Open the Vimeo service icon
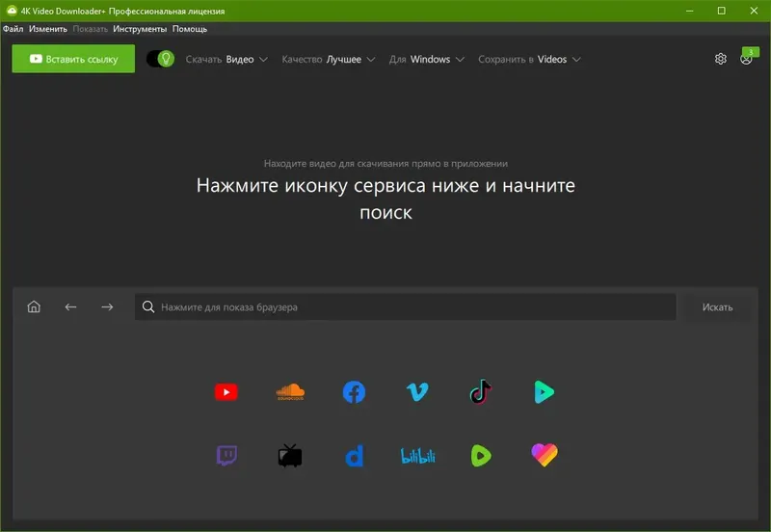The height and width of the screenshot is (532, 771). (417, 392)
